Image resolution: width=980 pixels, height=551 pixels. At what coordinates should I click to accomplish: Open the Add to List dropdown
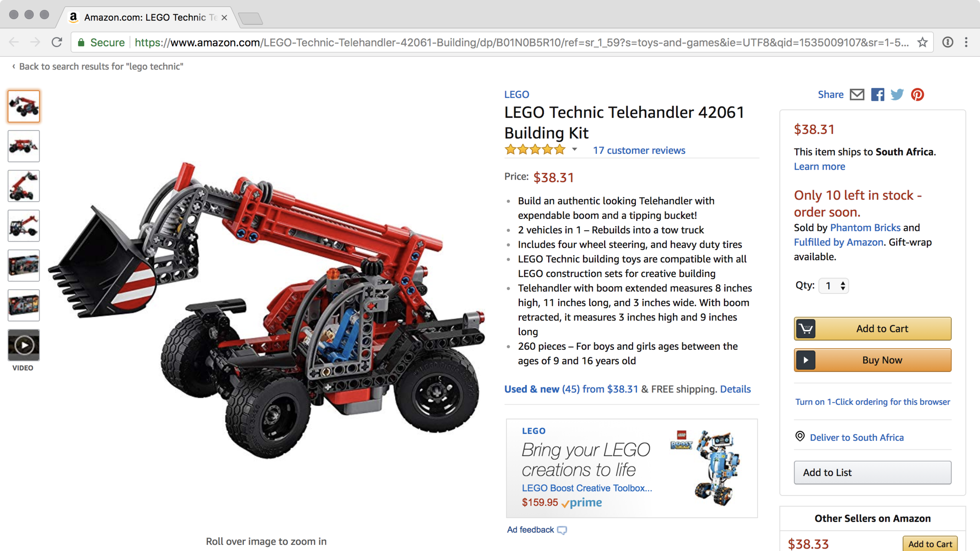click(873, 472)
